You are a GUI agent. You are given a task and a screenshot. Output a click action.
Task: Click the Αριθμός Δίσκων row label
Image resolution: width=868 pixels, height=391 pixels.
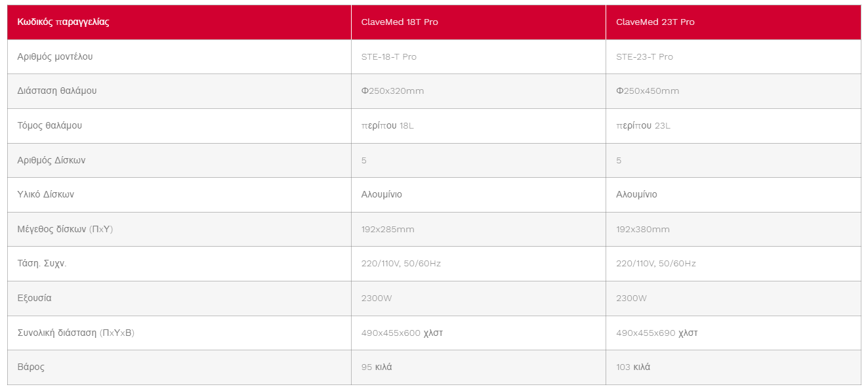coord(51,160)
